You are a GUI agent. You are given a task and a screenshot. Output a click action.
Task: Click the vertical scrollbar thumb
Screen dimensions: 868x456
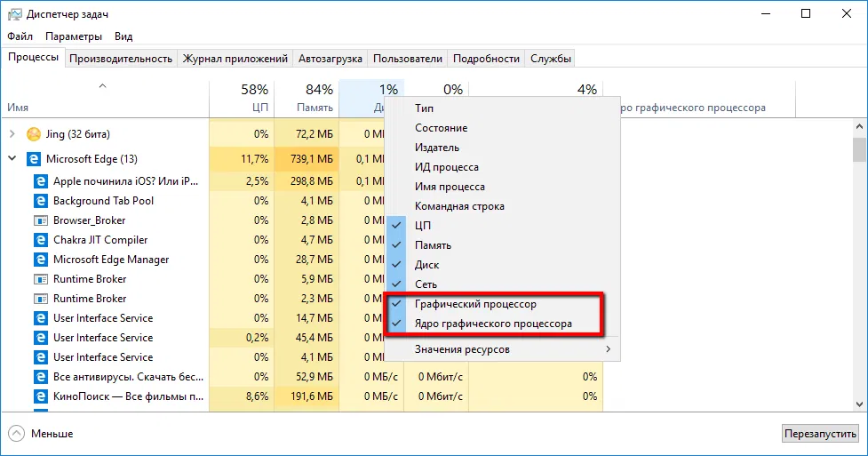(x=859, y=149)
